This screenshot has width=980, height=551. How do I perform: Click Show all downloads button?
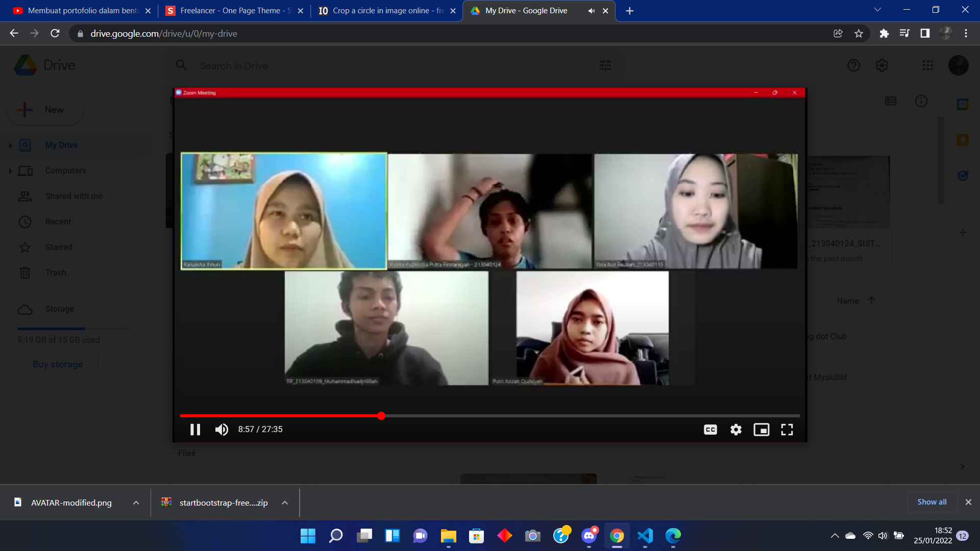pyautogui.click(x=932, y=502)
